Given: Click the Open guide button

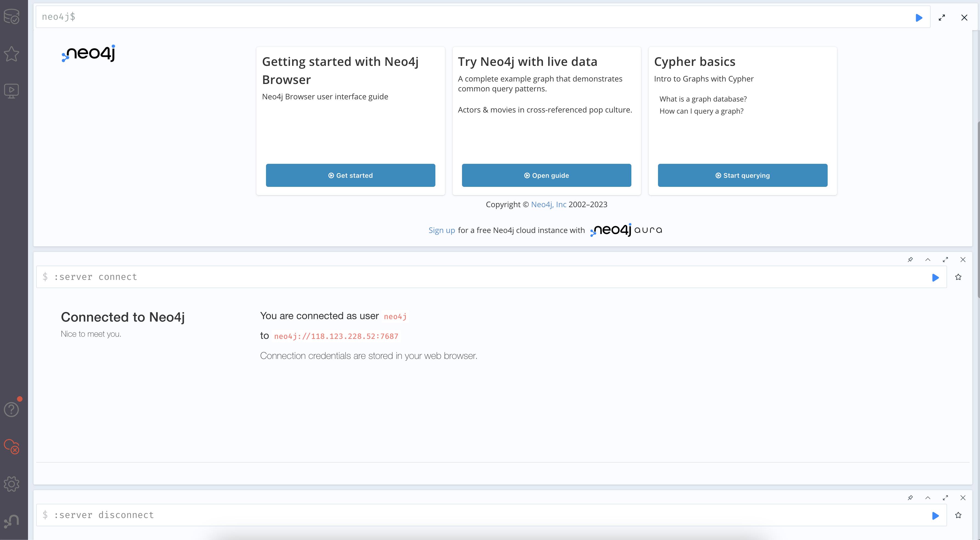Looking at the screenshot, I should pos(546,175).
